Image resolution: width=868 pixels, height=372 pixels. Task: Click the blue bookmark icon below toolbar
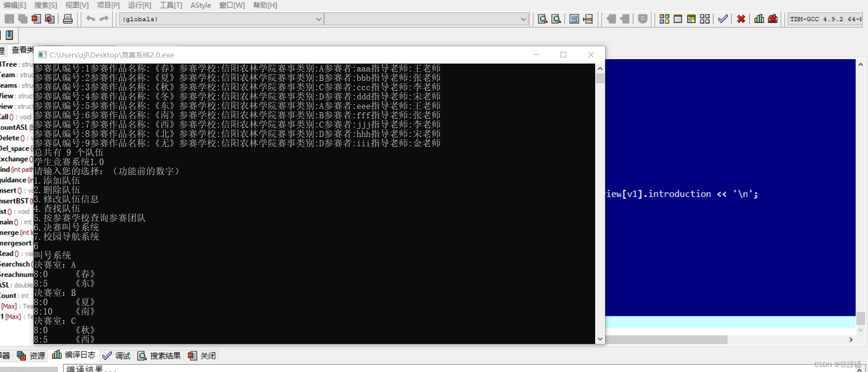(9, 35)
